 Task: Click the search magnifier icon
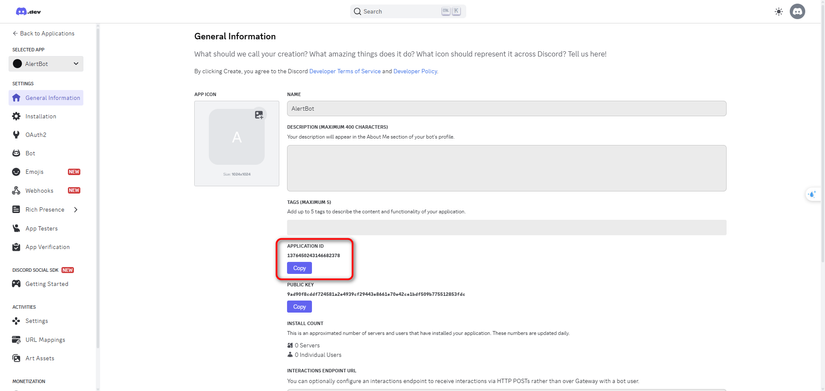358,12
